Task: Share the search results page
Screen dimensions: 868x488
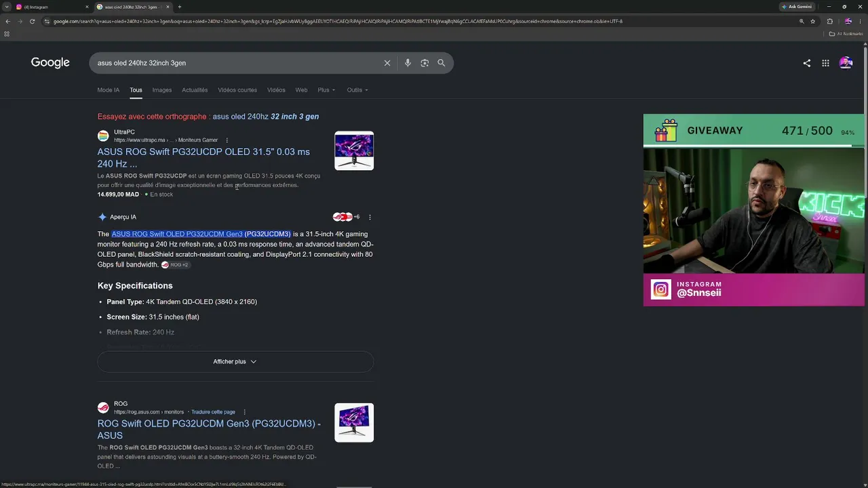Action: [806, 63]
